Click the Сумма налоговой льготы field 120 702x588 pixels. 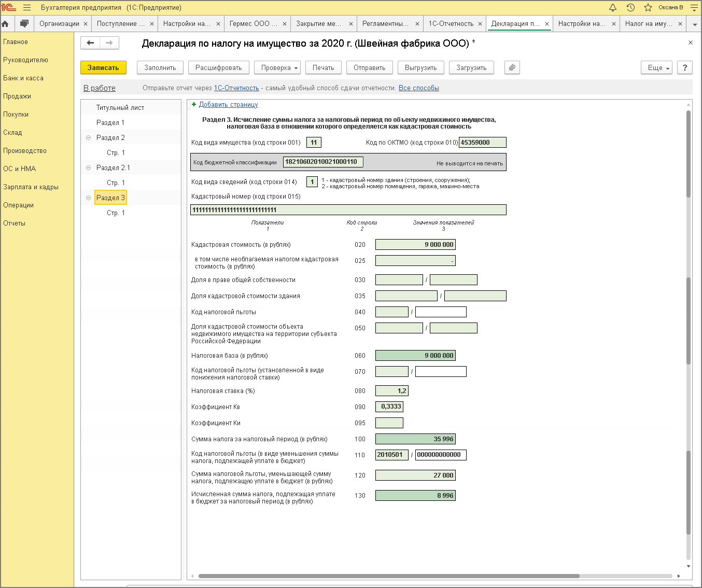coord(415,475)
